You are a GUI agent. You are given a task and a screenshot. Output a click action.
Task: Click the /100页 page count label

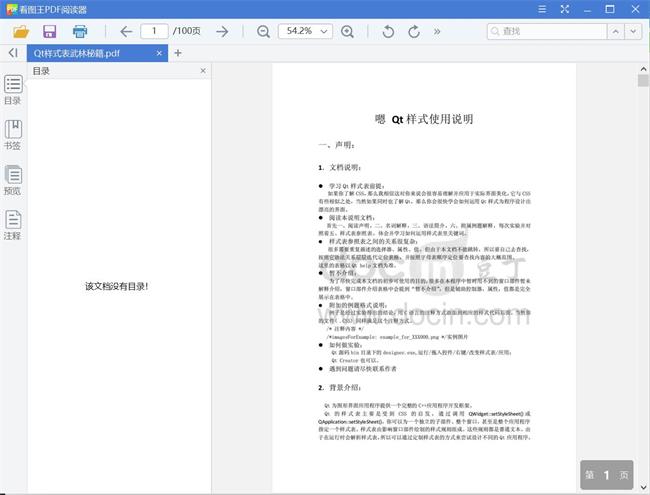pyautogui.click(x=187, y=31)
